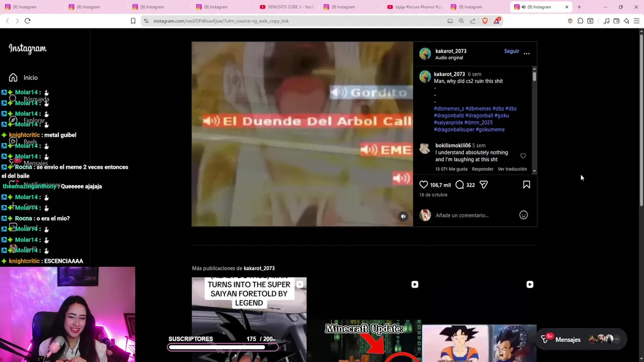Like the bokilismokili06 comment heart
The height and width of the screenshot is (362, 644).
pos(523,156)
